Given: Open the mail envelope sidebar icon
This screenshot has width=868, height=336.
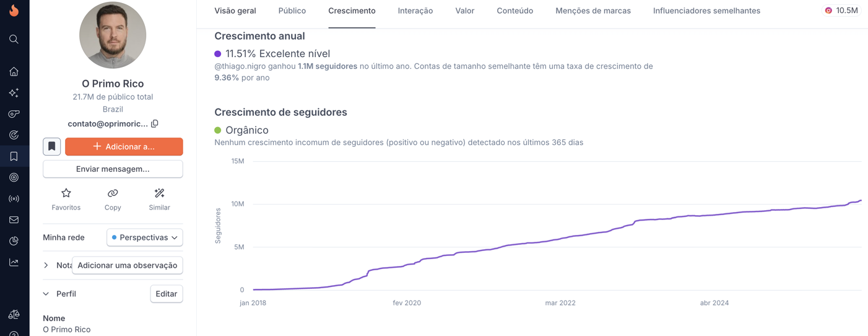Looking at the screenshot, I should click(x=14, y=220).
